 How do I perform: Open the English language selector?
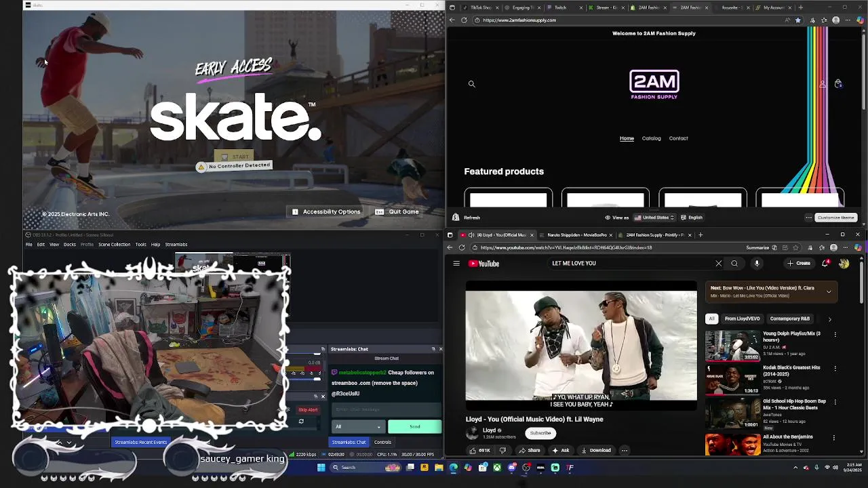692,218
